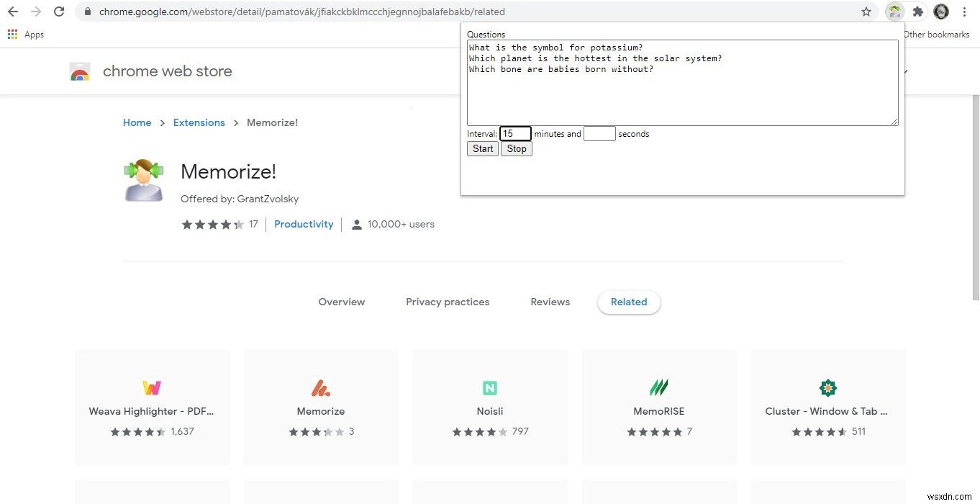
Task: Open the Weava Highlighter - PDF card title
Action: [152, 411]
